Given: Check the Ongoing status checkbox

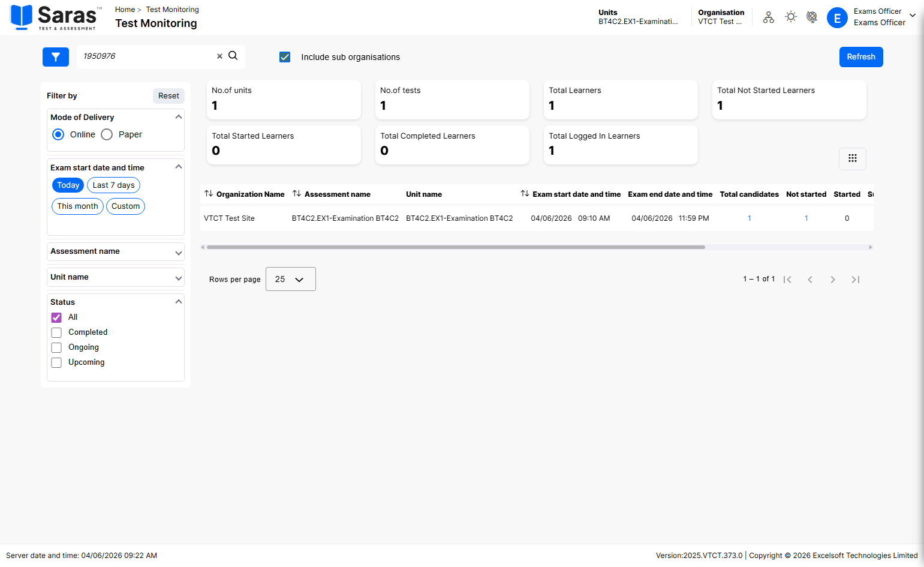Looking at the screenshot, I should [56, 347].
